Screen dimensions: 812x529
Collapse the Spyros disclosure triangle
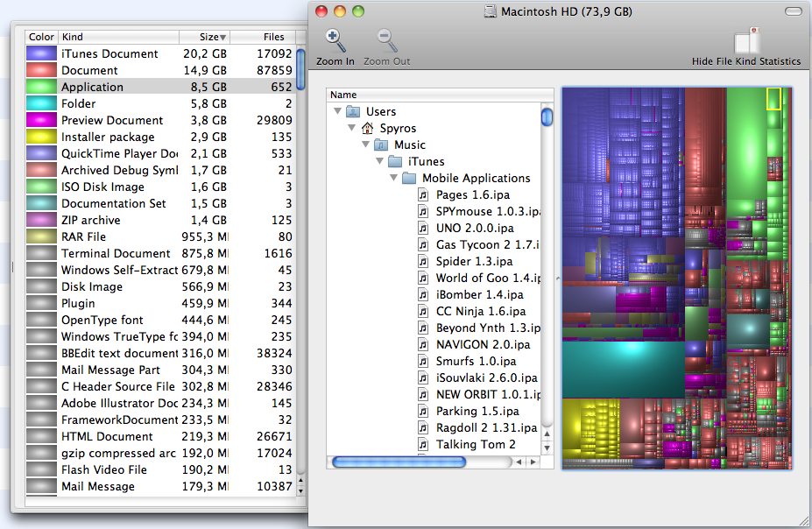click(351, 128)
